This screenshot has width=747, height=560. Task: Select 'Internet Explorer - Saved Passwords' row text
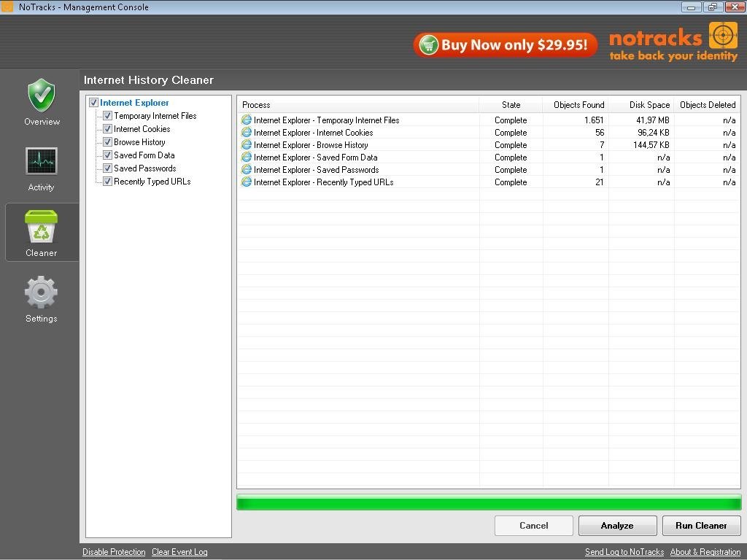tap(317, 169)
